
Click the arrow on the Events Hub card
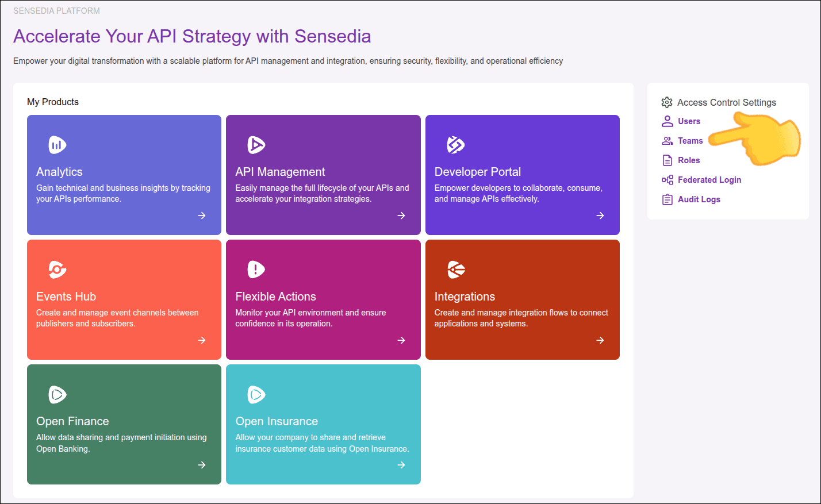[x=202, y=340]
